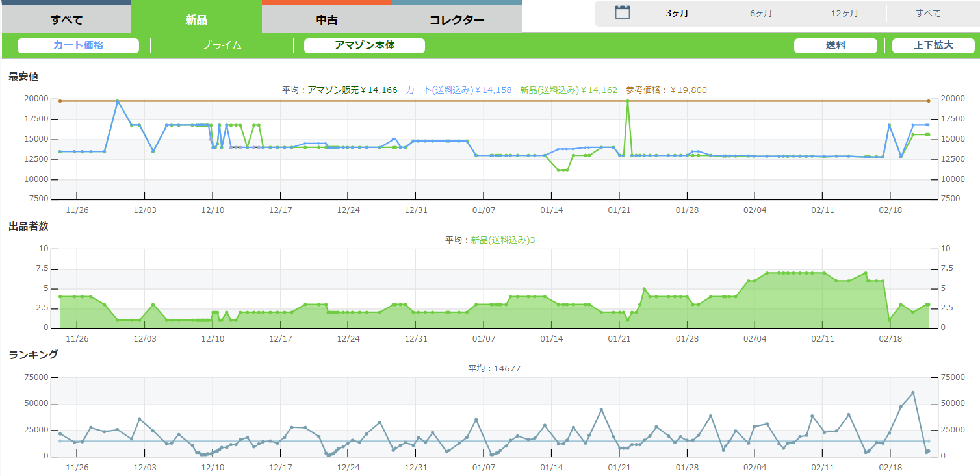Screen dimensions: 980x476
Task: Select the すべて time range
Action: click(928, 14)
